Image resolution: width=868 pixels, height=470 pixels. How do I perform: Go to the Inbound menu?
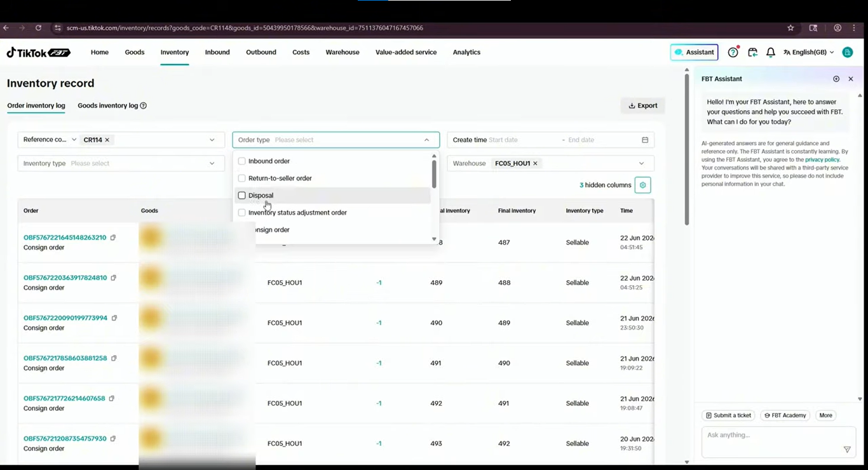tap(217, 52)
